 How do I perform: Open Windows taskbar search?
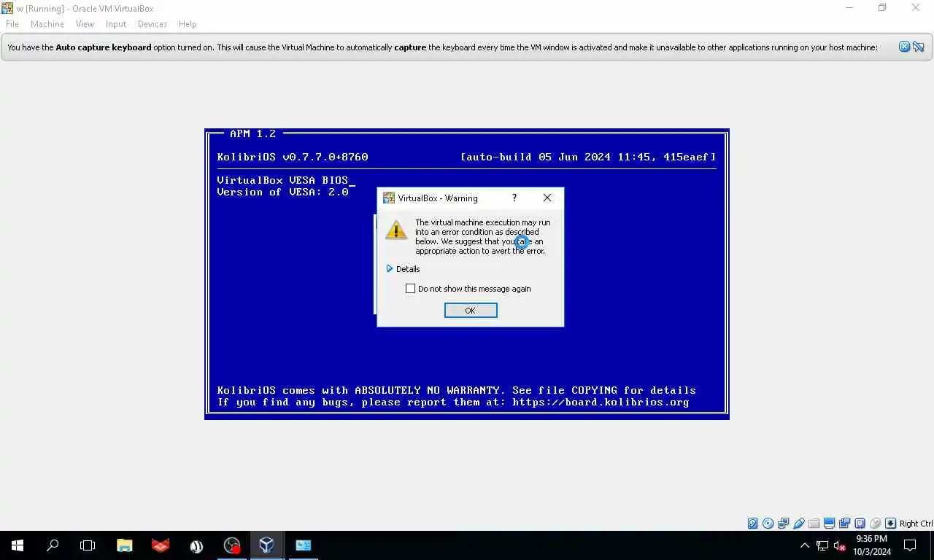[x=53, y=545]
